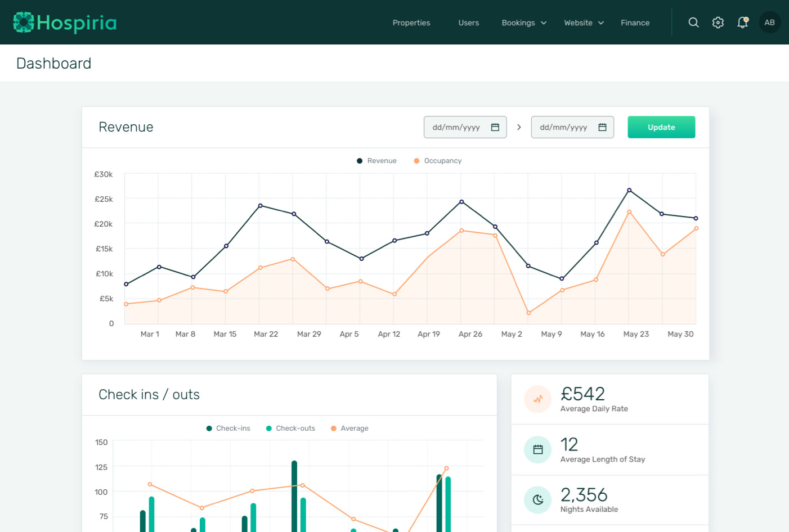Open the notifications bell icon

[x=743, y=22]
